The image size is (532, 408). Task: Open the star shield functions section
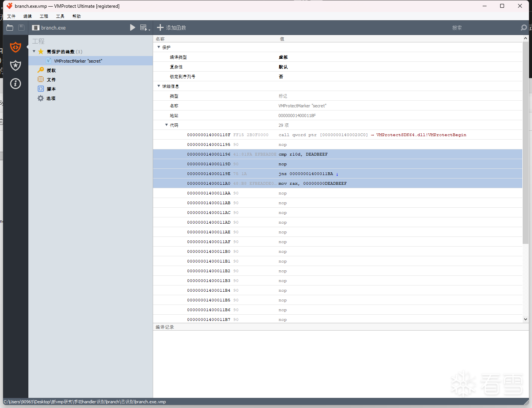click(16, 65)
